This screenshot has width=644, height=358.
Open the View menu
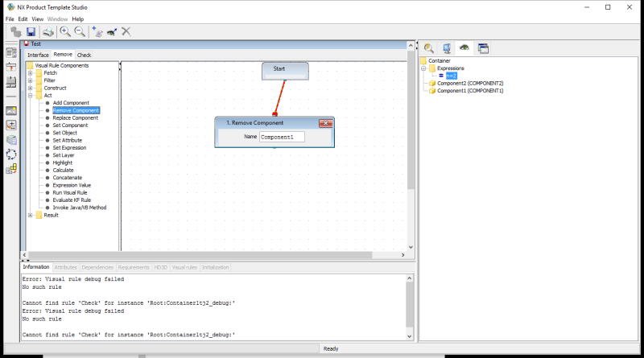37,19
